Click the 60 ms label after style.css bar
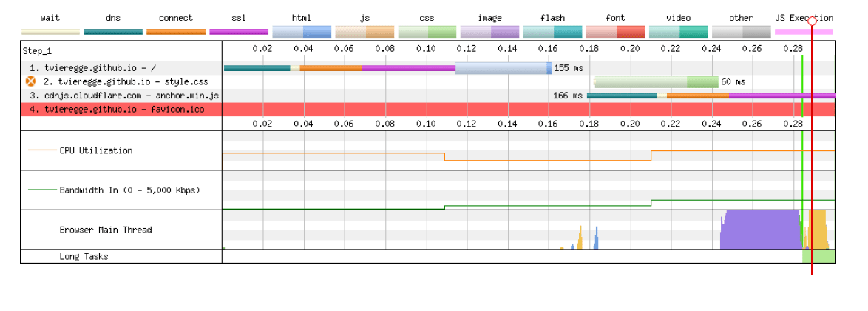868x311 pixels. (x=733, y=81)
